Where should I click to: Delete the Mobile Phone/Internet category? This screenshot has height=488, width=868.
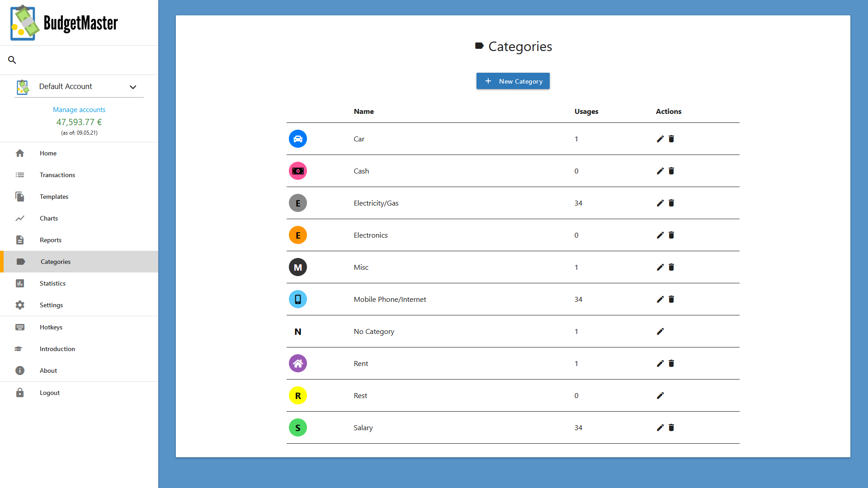click(671, 299)
